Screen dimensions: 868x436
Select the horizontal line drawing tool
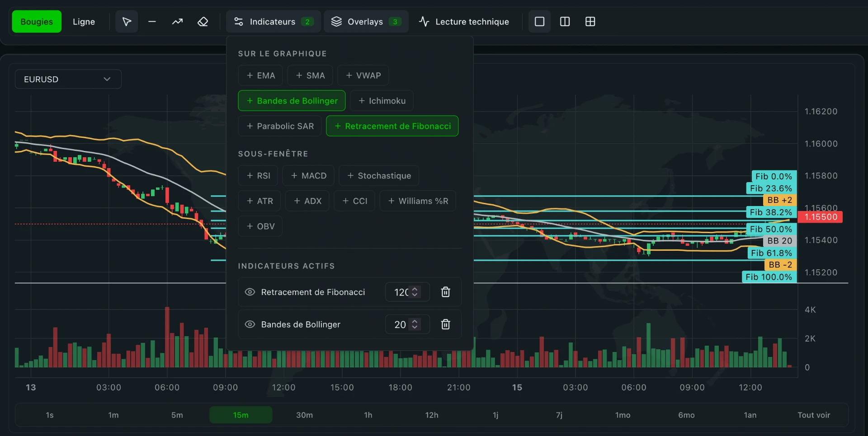[x=152, y=22]
